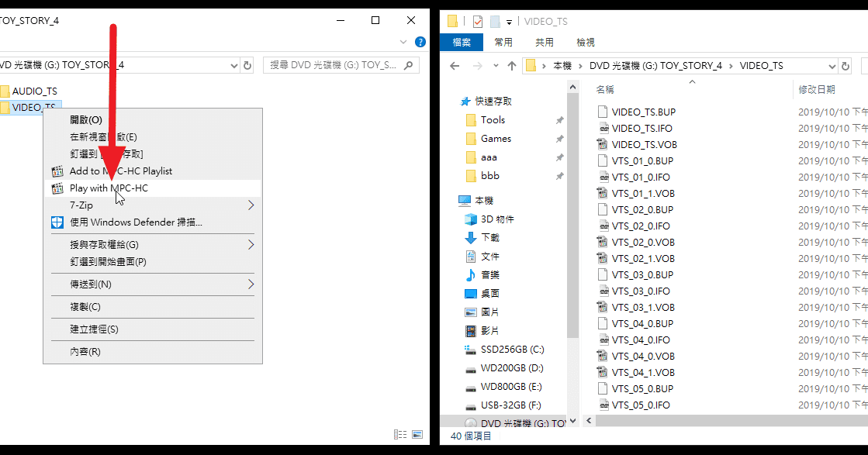868x455 pixels.
Task: Open Tools folder in quick access
Action: [493, 120]
